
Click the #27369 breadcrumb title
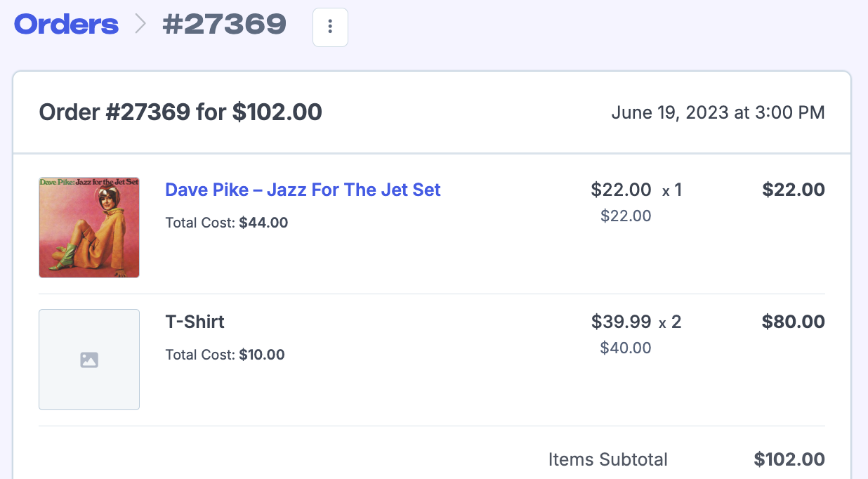(x=224, y=25)
